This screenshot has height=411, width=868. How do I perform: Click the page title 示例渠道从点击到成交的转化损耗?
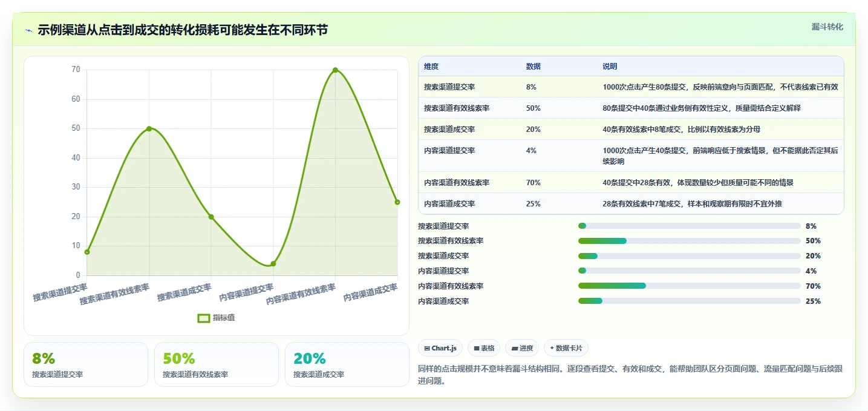point(183,30)
